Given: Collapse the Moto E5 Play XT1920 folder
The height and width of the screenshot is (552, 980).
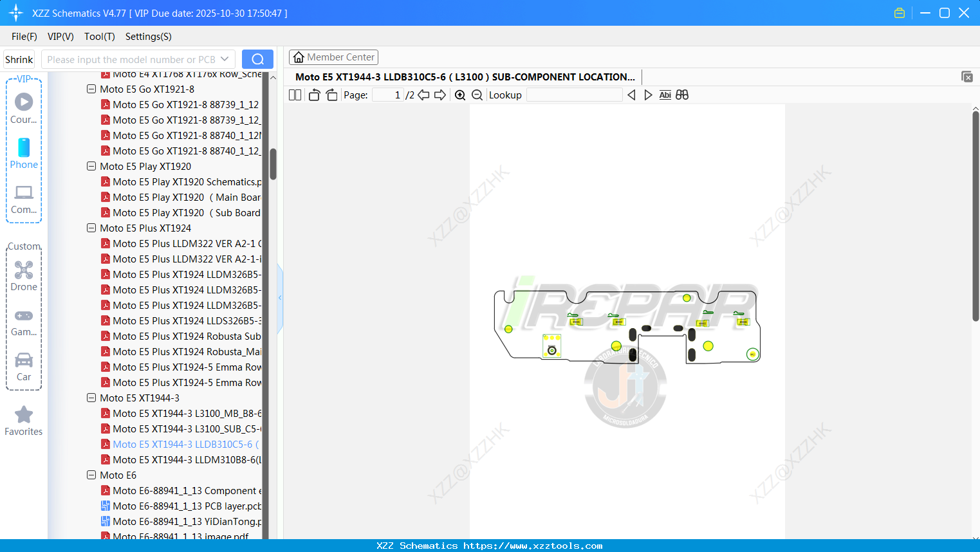Looking at the screenshot, I should (x=91, y=167).
